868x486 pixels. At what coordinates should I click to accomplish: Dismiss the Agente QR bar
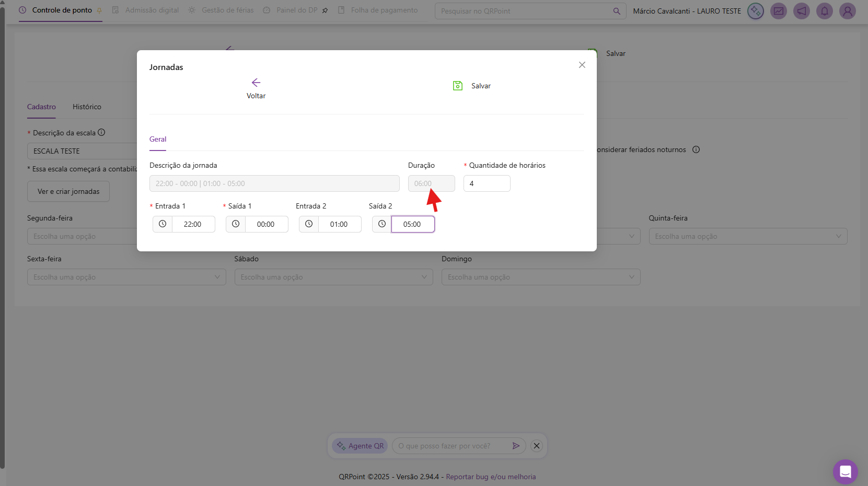(x=536, y=446)
